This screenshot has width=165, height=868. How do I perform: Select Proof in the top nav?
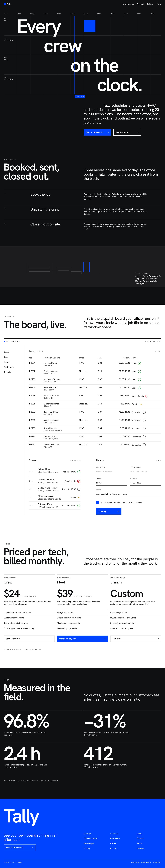159,4
